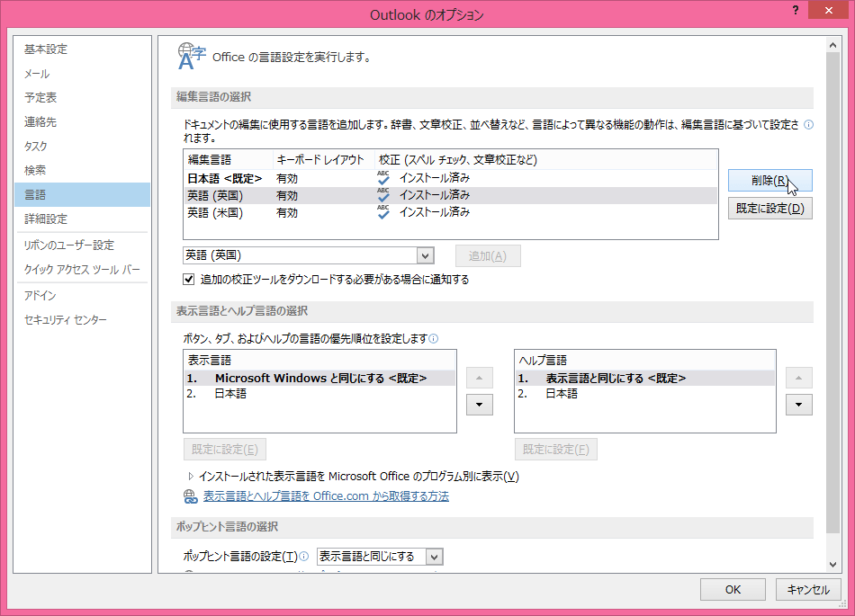The image size is (855, 616).
Task: Click info icon beside ポップヒント言語の設定
Action: 304,556
